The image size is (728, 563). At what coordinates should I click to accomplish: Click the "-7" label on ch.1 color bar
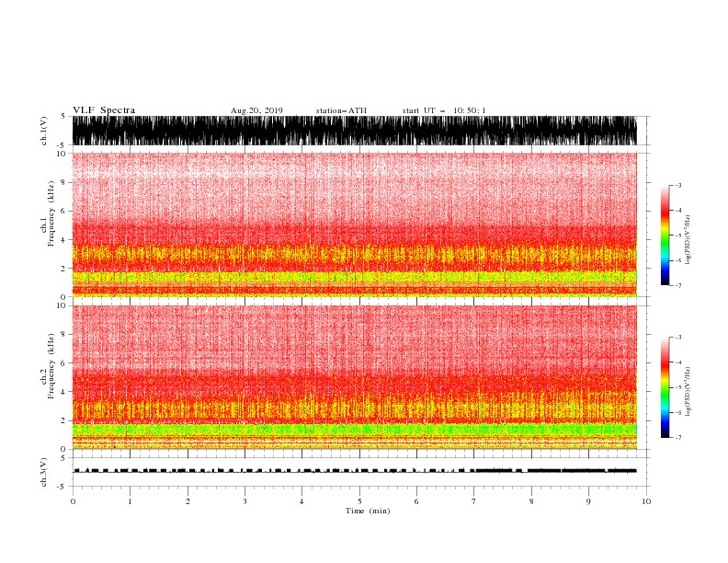tap(678, 285)
